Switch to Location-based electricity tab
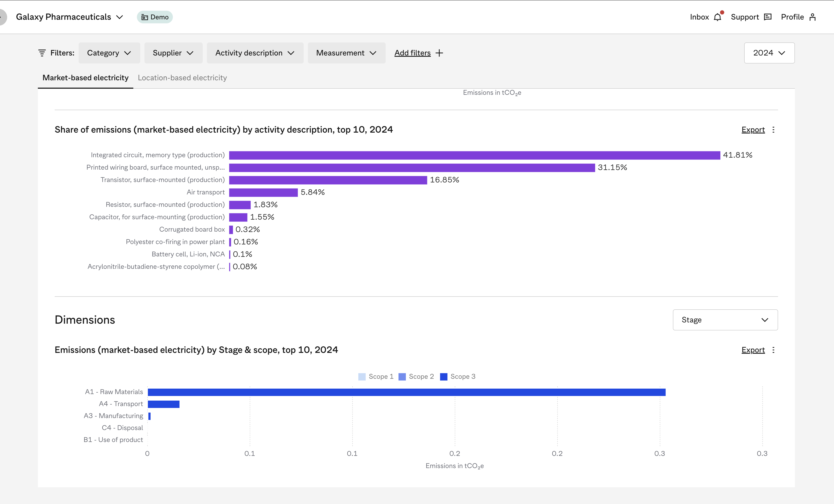The height and width of the screenshot is (504, 834). tap(182, 78)
